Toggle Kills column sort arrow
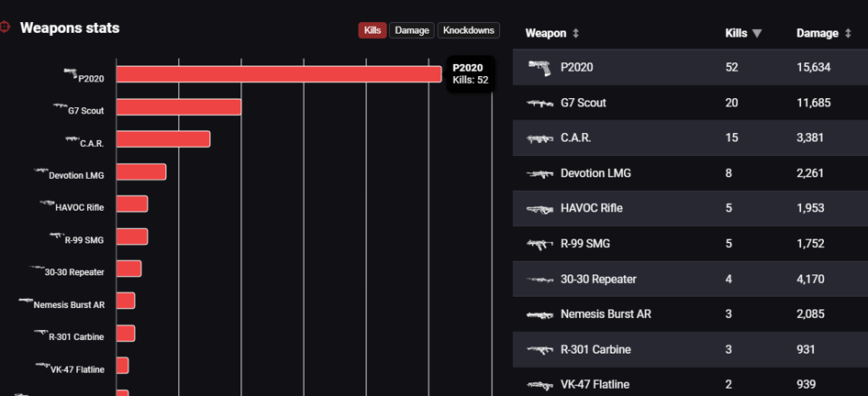868x396 pixels. tap(757, 34)
